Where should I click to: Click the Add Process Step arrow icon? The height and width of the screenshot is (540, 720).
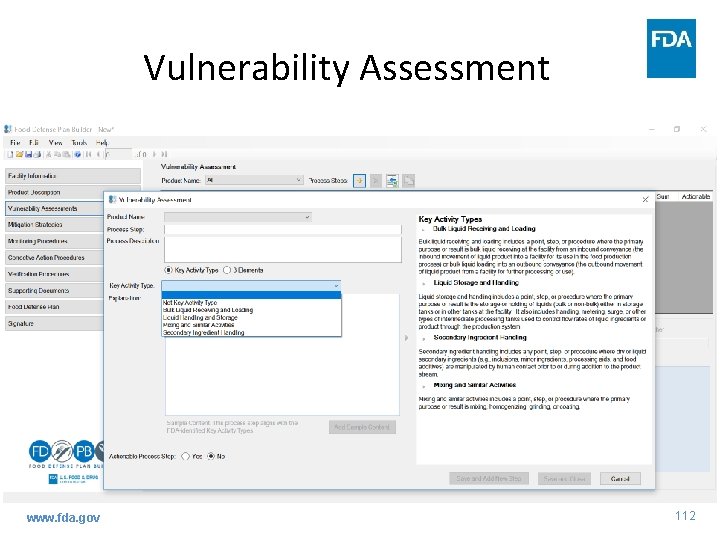click(x=359, y=181)
